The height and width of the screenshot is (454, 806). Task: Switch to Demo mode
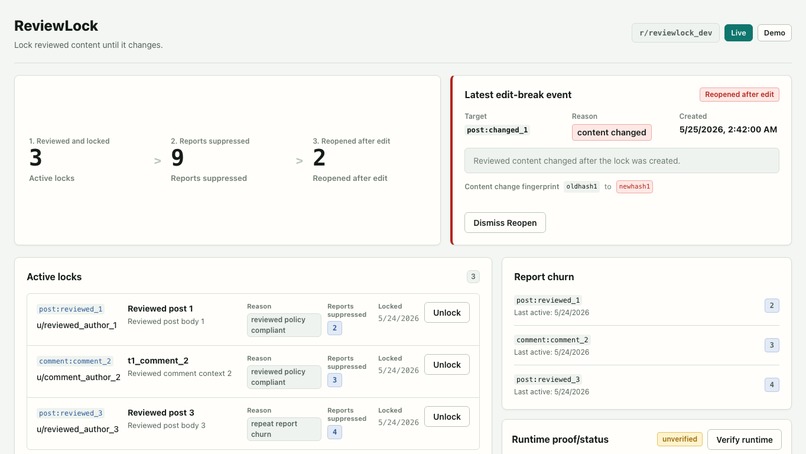pos(774,33)
